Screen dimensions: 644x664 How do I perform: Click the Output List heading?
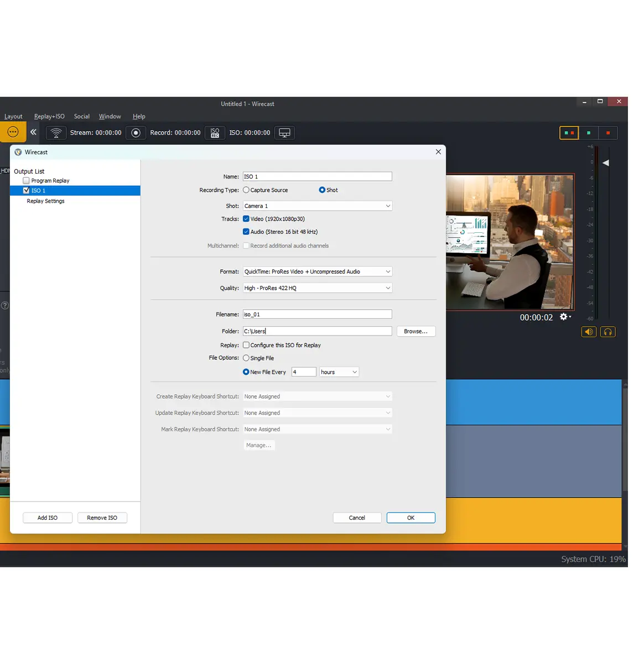[x=29, y=171]
